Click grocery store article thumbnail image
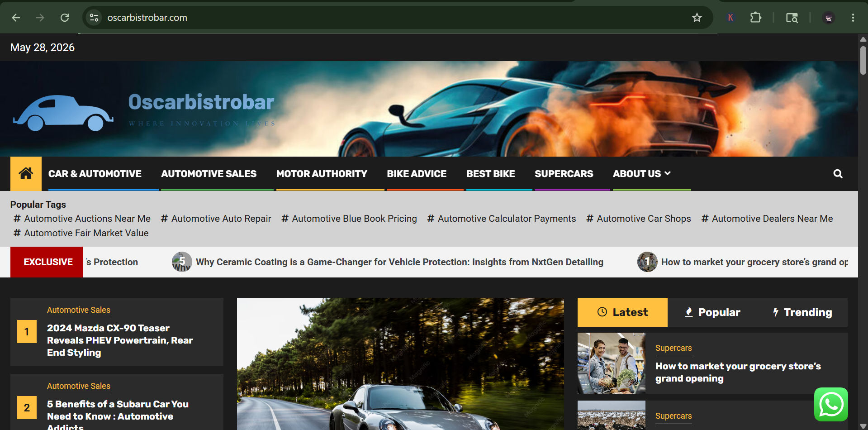This screenshot has height=430, width=868. tap(612, 363)
